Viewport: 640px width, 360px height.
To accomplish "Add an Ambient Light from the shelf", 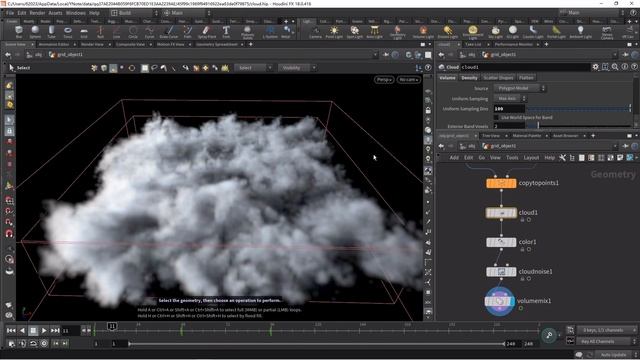I will click(580, 31).
